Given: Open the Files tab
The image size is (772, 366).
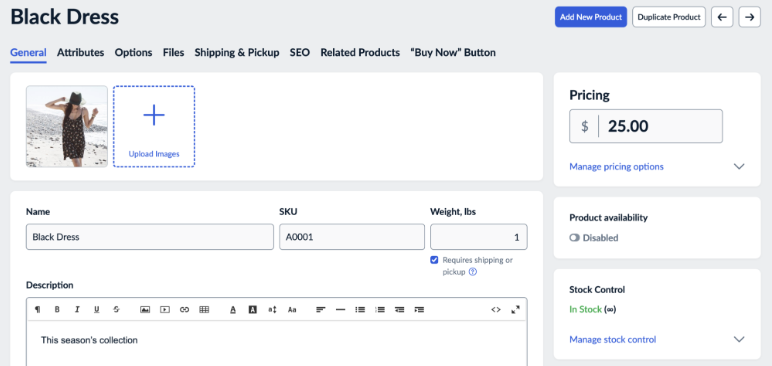Looking at the screenshot, I should point(173,52).
